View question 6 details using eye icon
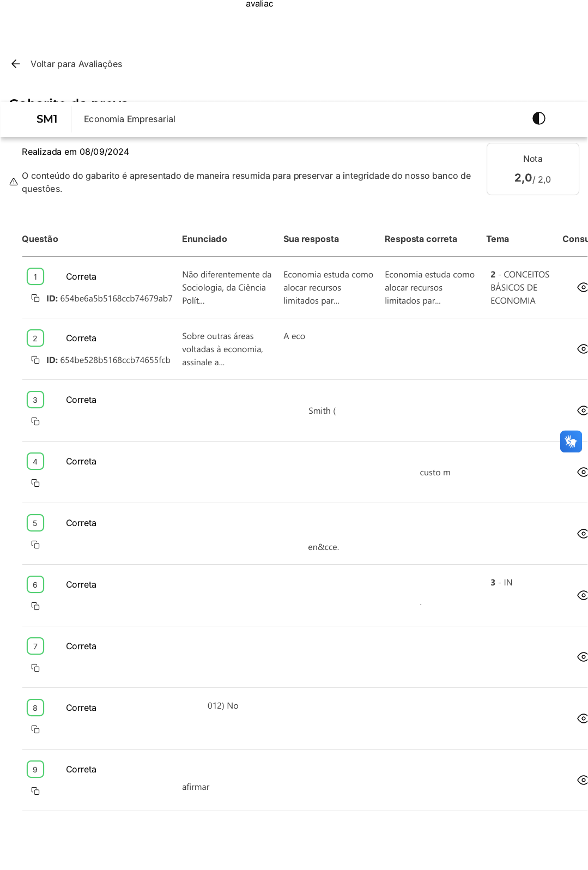The width and height of the screenshot is (588, 870). pyautogui.click(x=581, y=595)
